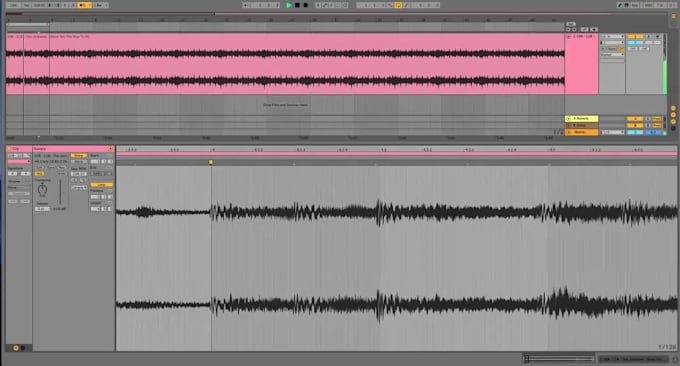Halve the original tempo with the :2 button

[x=74, y=180]
